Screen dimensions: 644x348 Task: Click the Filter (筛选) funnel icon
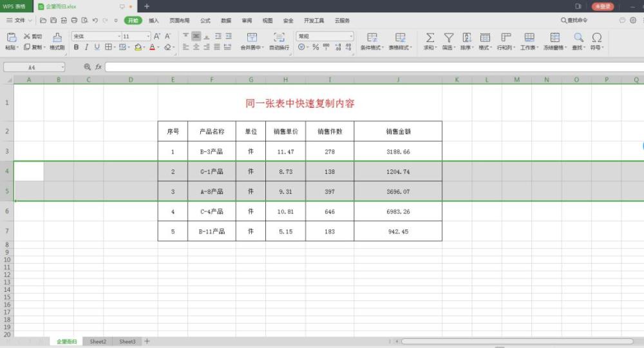[449, 37]
